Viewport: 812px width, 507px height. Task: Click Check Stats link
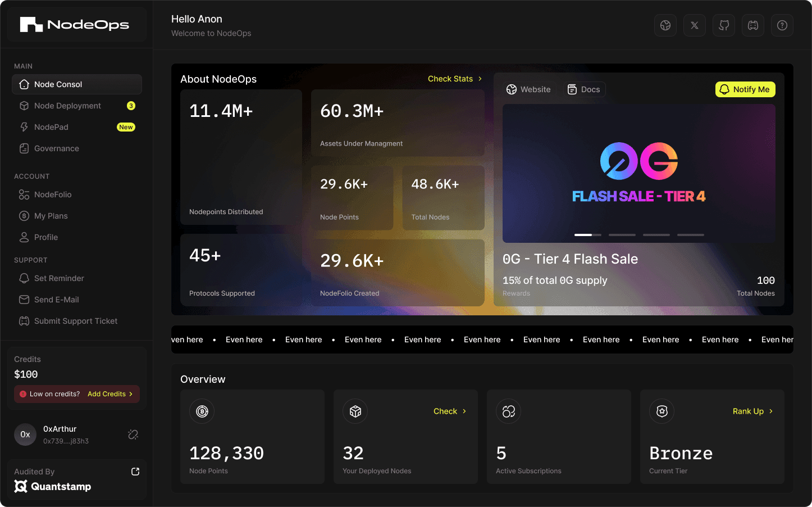pos(455,79)
